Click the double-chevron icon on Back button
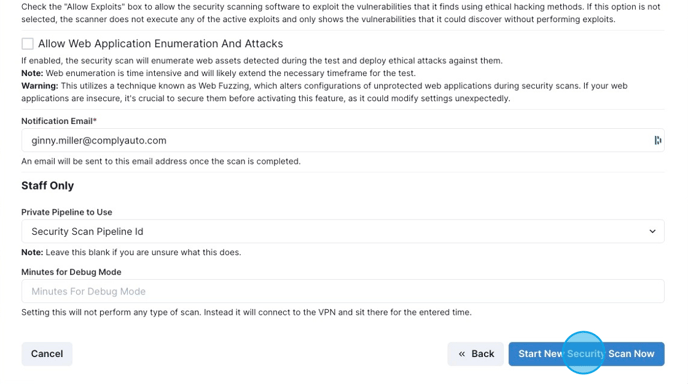Screen dimensions: 688x384 [462, 354]
